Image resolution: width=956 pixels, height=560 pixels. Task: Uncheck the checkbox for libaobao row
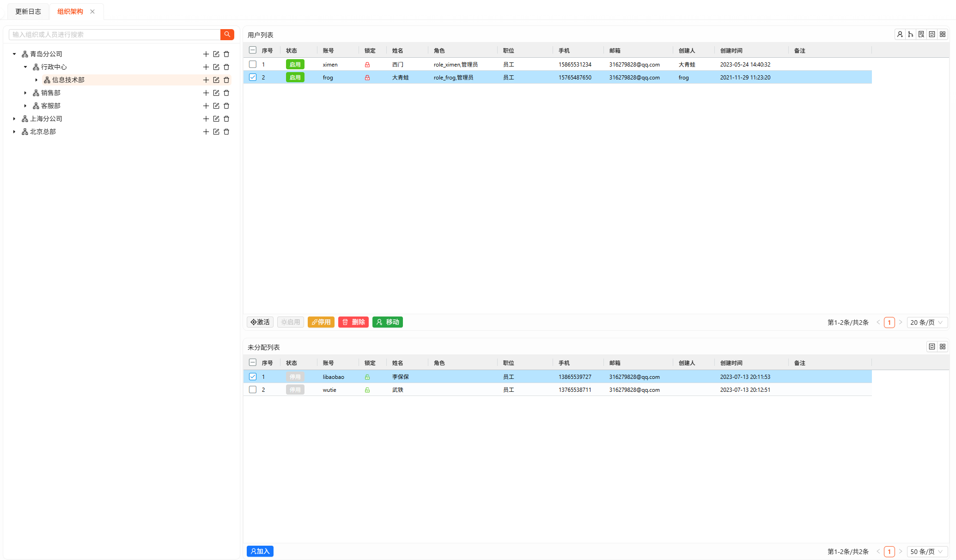(x=253, y=377)
